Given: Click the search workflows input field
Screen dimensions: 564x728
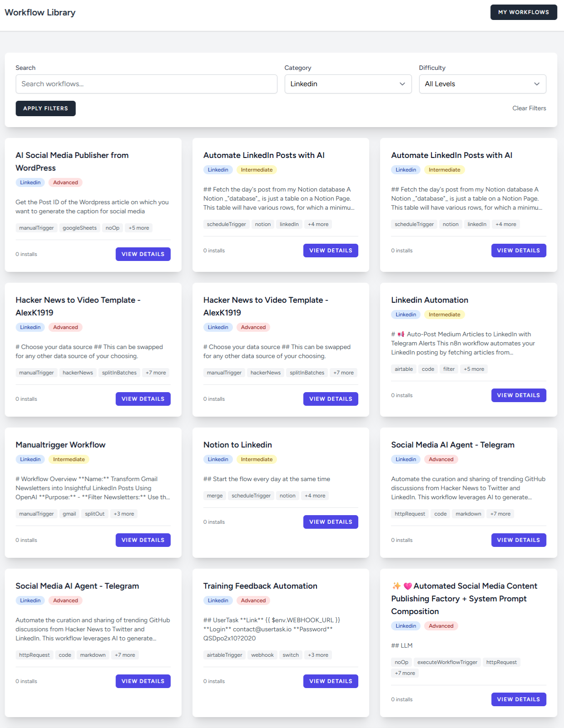Looking at the screenshot, I should (146, 84).
